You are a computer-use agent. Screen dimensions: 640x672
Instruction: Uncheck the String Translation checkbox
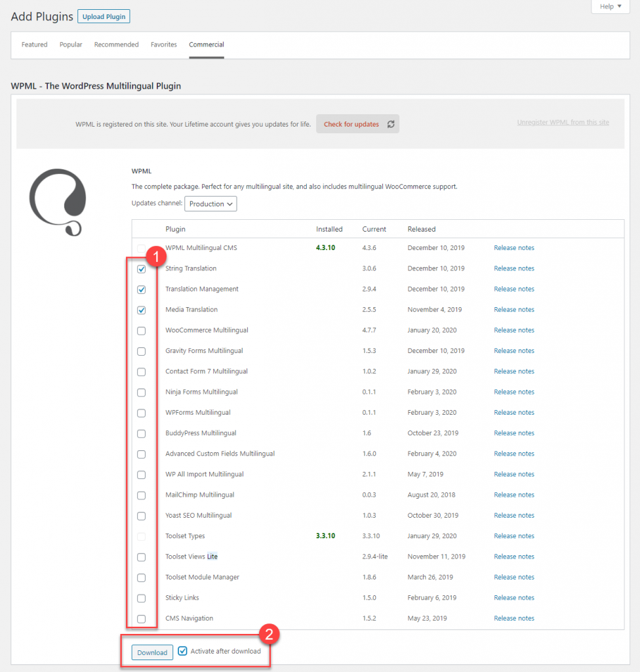(142, 268)
